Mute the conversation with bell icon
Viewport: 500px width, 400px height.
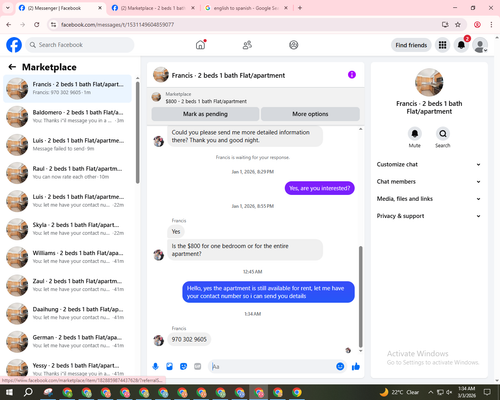(415, 134)
